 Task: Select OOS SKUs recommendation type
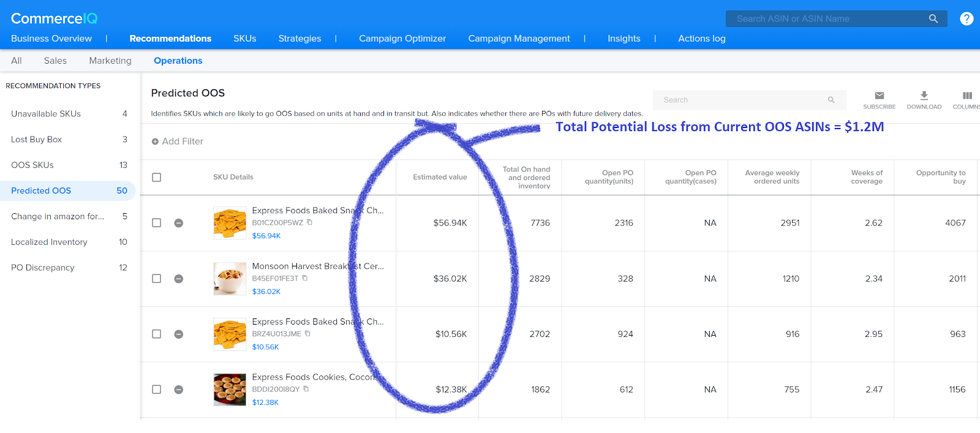coord(68,165)
